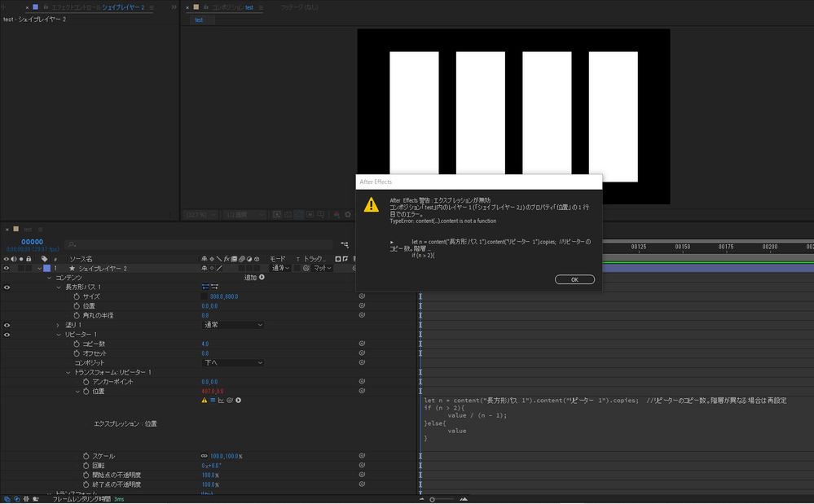Toggle visibility eye of リピーター 1
Viewport: 814px width, 504px height.
7,335
